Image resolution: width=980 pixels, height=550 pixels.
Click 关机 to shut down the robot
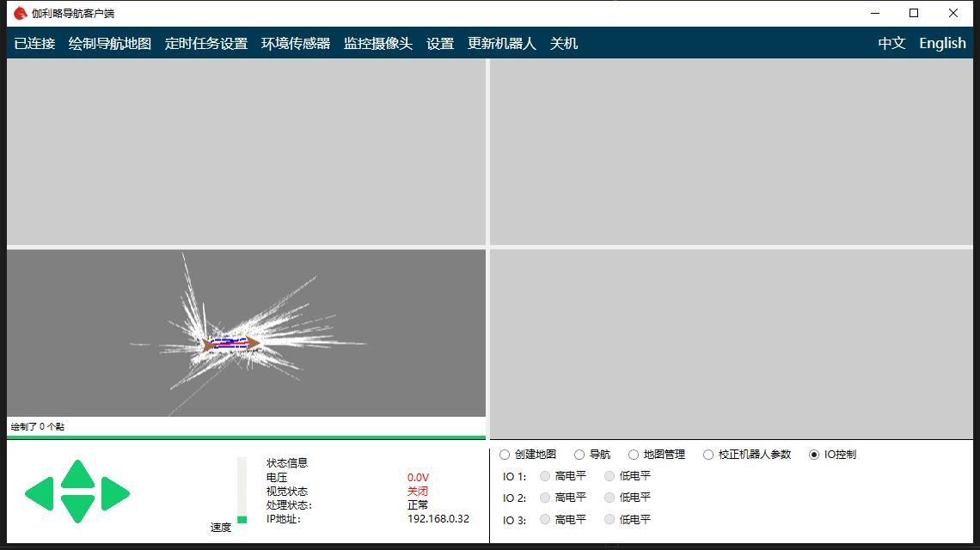click(564, 44)
